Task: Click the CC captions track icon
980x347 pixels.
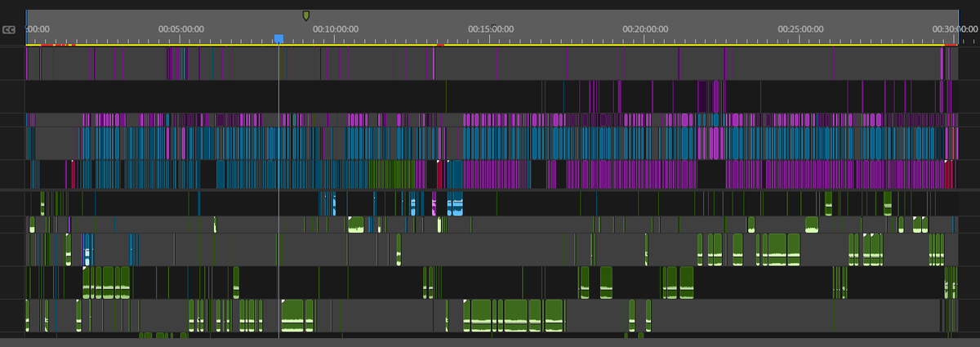Action: 9,29
